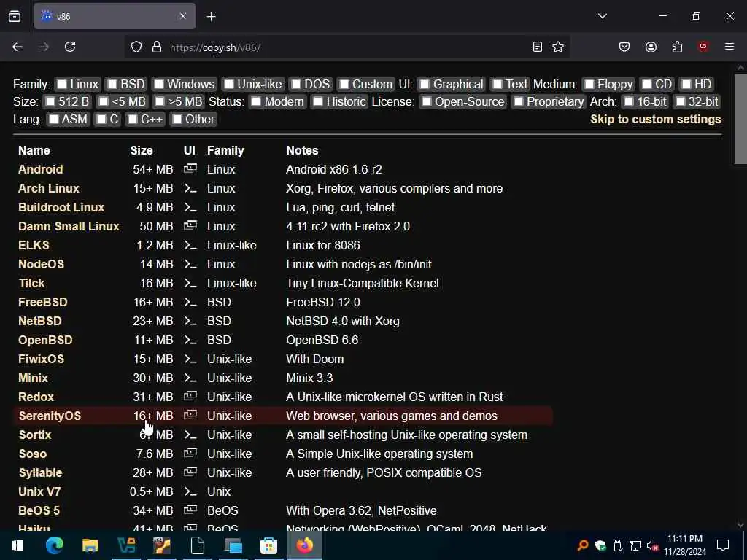Click the uBlock Origin extension icon
Viewport: 747px width, 560px height.
[703, 47]
